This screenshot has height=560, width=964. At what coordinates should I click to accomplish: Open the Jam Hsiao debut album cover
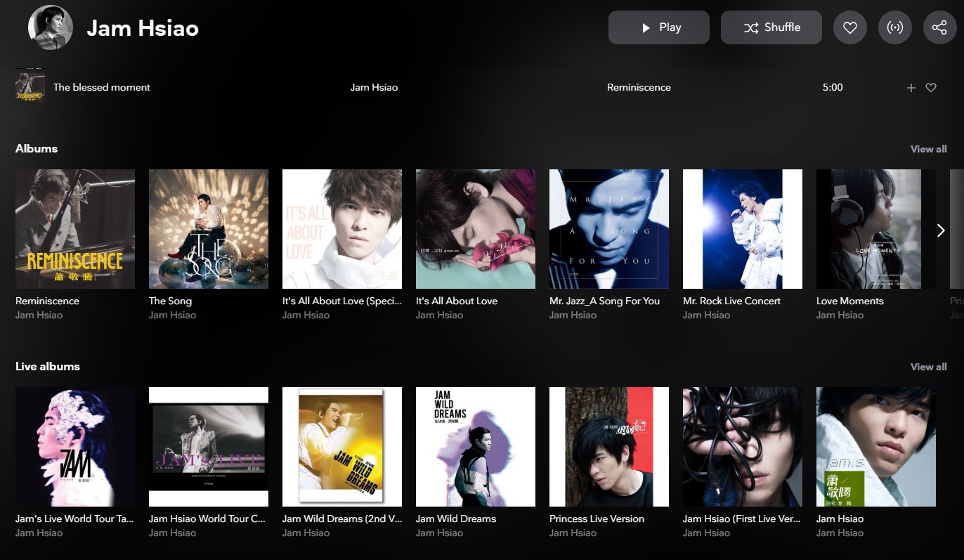pos(876,447)
